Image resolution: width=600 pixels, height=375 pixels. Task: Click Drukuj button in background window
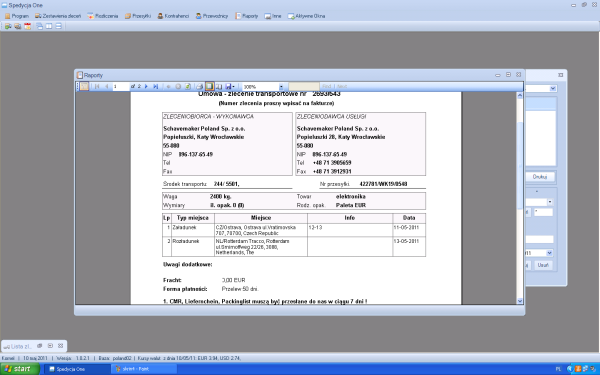[x=540, y=177]
